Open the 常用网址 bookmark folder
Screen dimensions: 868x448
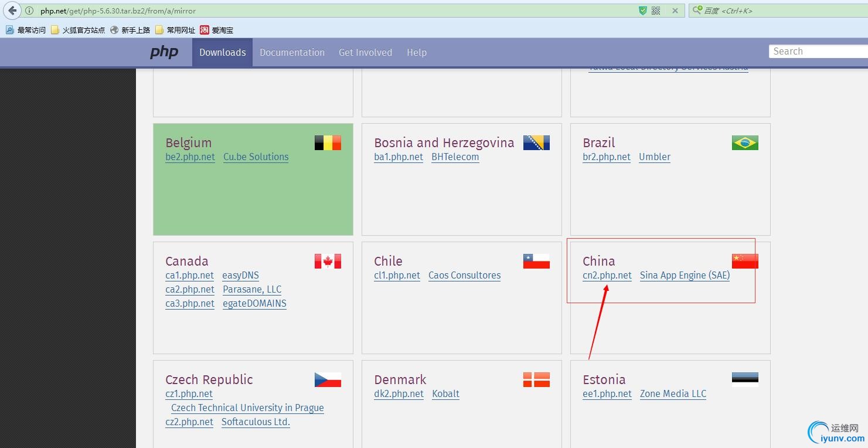pos(175,30)
